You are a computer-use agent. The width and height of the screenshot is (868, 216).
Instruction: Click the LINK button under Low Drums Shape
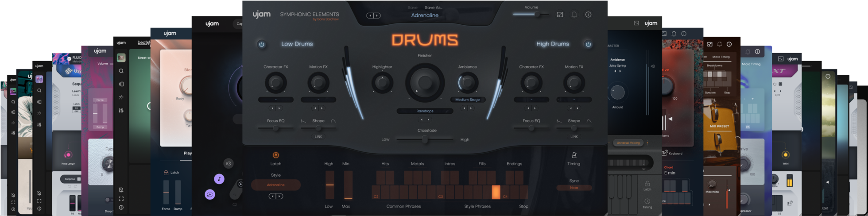(318, 137)
